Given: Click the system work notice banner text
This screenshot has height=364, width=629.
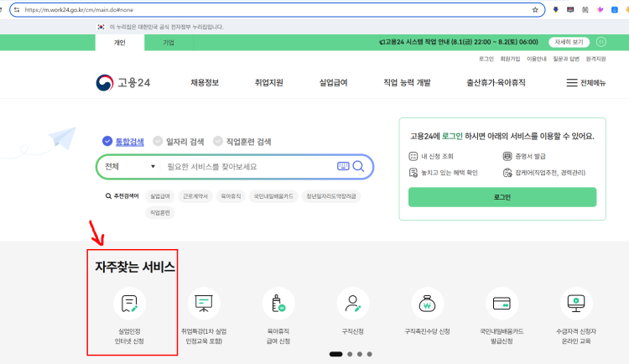Looking at the screenshot, I should pyautogui.click(x=459, y=42).
